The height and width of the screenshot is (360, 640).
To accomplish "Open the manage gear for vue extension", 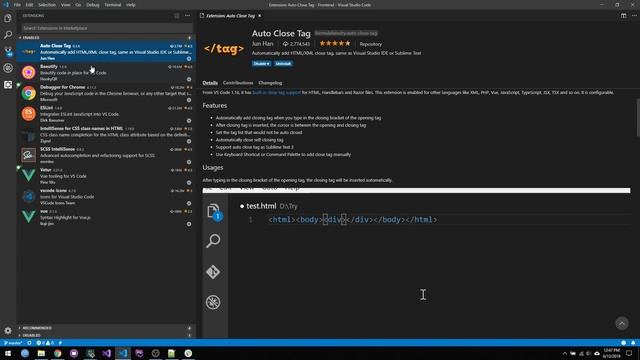I will [189, 224].
